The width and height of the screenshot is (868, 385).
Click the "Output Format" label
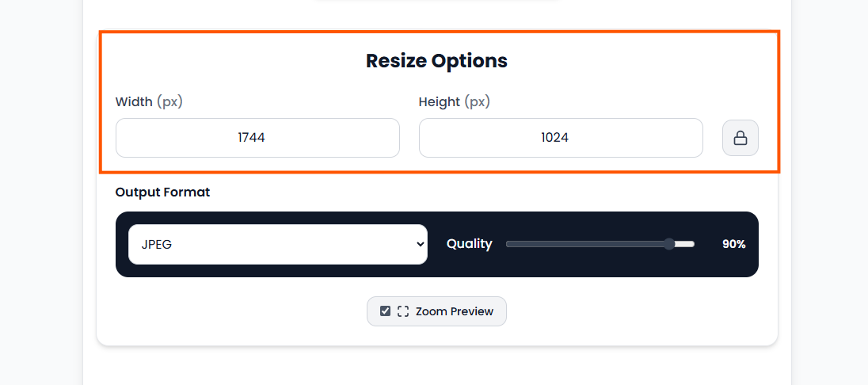click(162, 192)
